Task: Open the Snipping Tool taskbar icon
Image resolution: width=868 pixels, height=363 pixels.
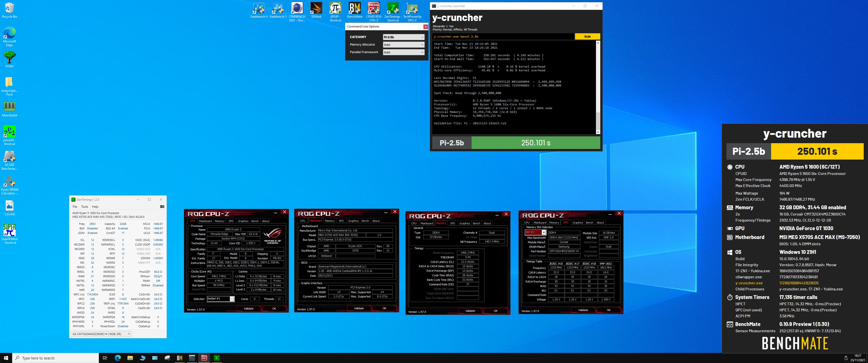Action: pos(167,358)
